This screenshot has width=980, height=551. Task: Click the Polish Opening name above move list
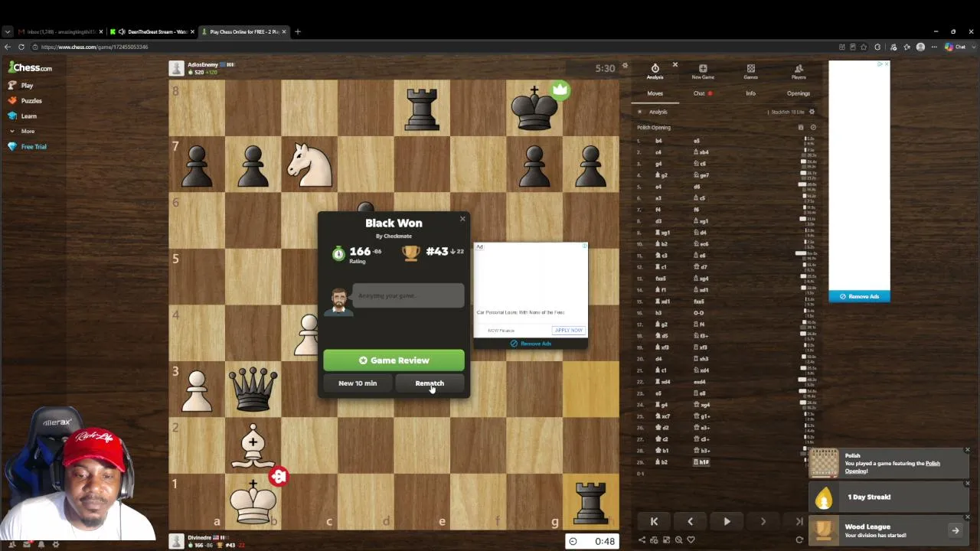[x=654, y=128]
